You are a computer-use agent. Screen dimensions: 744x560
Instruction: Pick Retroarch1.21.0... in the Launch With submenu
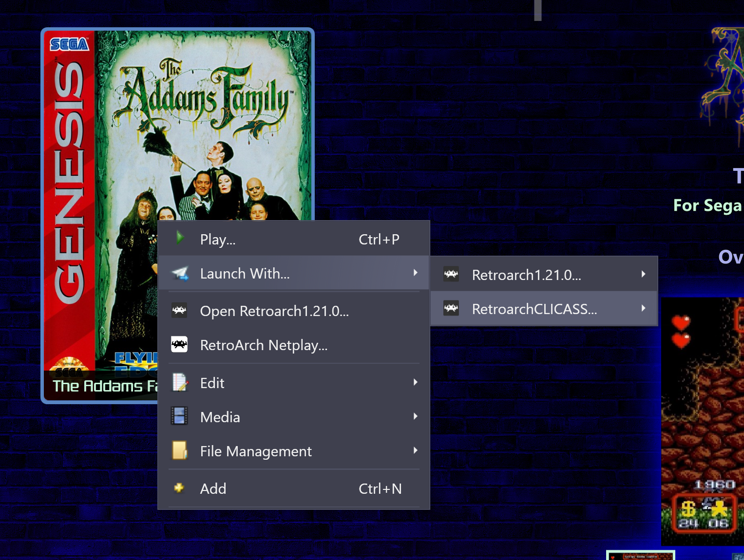(544, 275)
